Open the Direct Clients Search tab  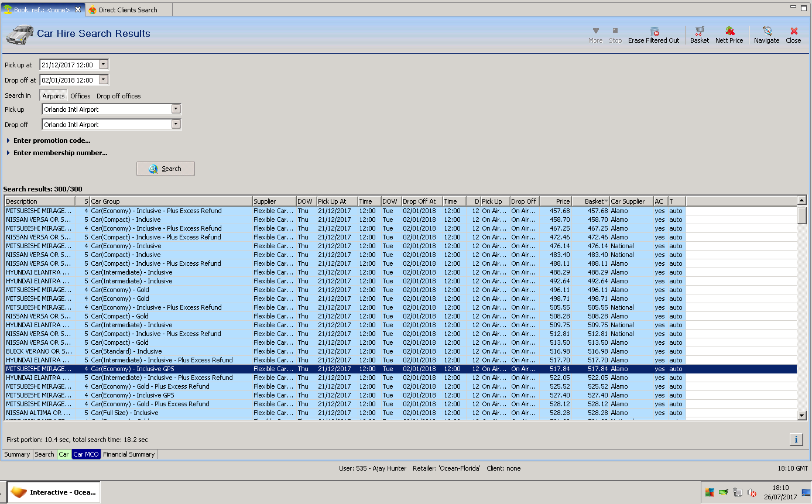pos(127,10)
